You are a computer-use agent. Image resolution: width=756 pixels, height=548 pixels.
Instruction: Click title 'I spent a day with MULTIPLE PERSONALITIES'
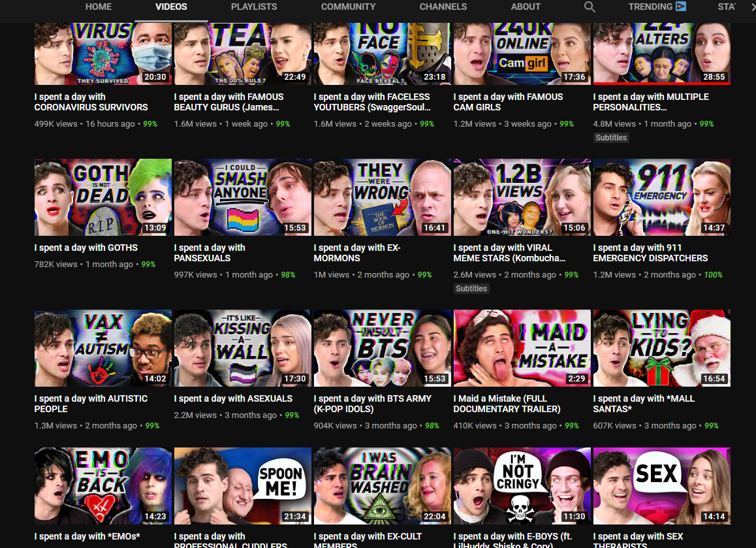click(651, 102)
